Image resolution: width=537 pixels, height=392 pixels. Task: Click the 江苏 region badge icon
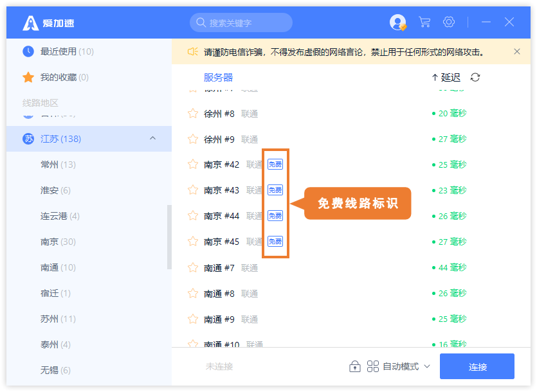tap(28, 139)
